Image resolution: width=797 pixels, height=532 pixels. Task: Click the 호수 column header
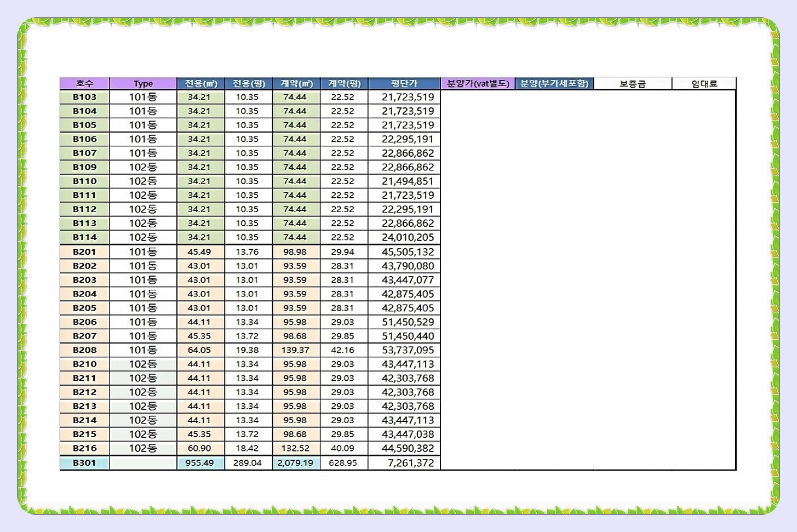84,83
